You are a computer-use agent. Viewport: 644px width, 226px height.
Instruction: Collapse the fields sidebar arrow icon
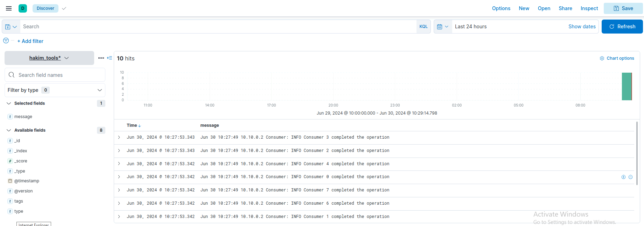110,58
